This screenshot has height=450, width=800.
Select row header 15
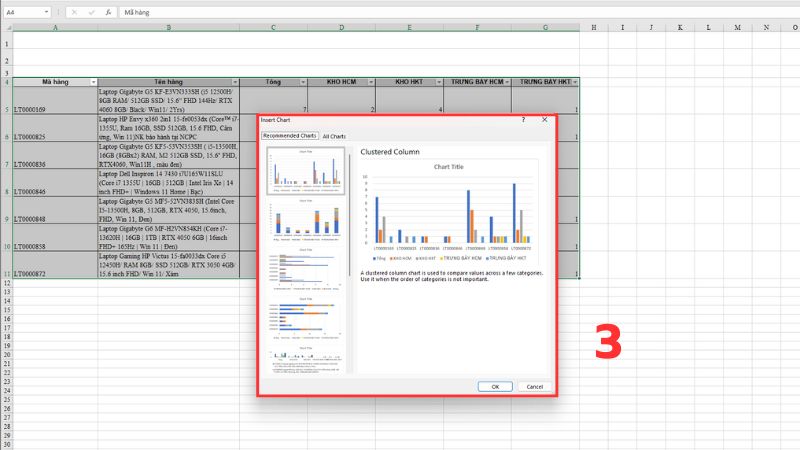coord(7,310)
